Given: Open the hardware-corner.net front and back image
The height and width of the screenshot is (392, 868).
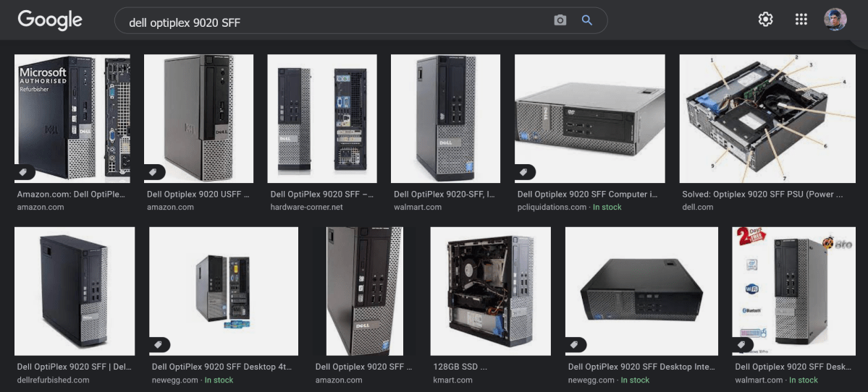Looking at the screenshot, I should (x=321, y=119).
